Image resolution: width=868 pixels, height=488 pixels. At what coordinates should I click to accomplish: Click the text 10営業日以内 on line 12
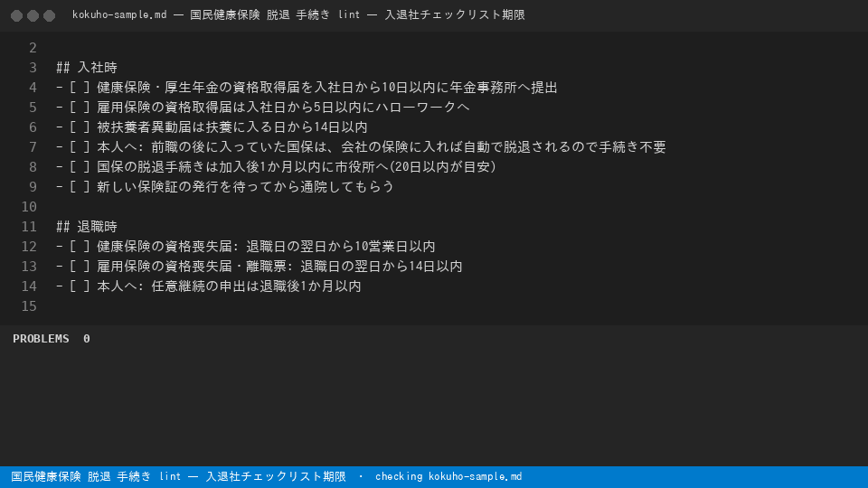point(395,247)
